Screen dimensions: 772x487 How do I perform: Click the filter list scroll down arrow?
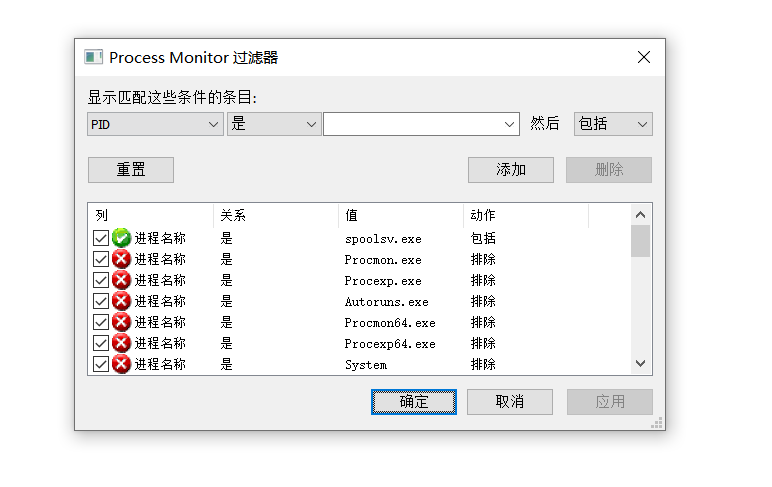640,363
